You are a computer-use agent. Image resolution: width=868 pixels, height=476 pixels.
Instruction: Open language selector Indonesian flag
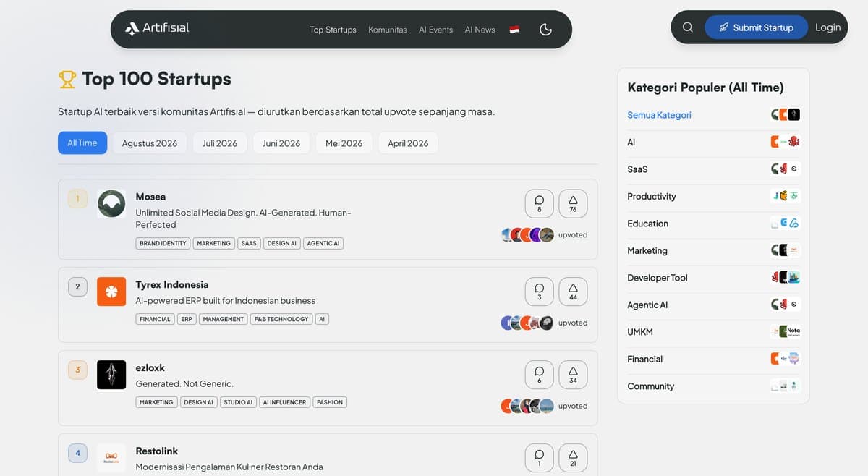point(514,30)
